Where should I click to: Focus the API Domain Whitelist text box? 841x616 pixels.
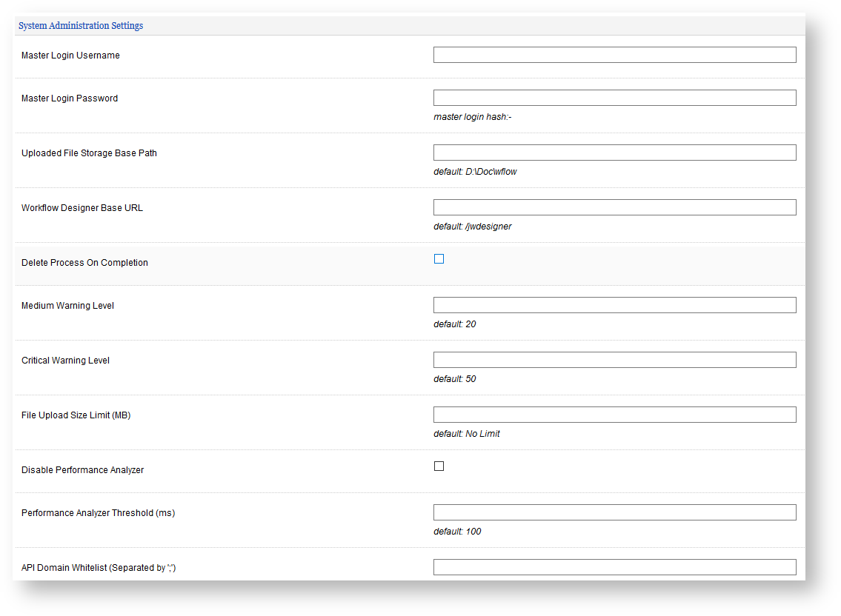(x=614, y=567)
